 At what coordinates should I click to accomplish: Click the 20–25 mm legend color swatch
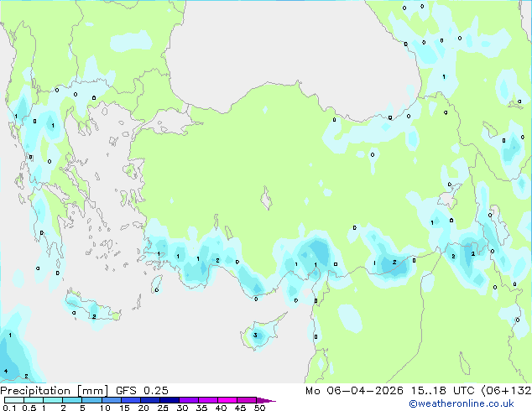click(x=149, y=400)
